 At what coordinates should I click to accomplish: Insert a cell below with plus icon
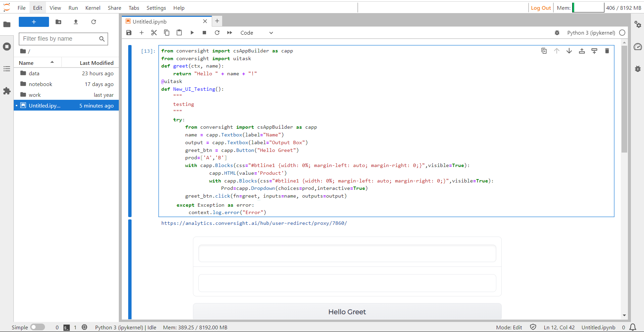click(x=142, y=33)
